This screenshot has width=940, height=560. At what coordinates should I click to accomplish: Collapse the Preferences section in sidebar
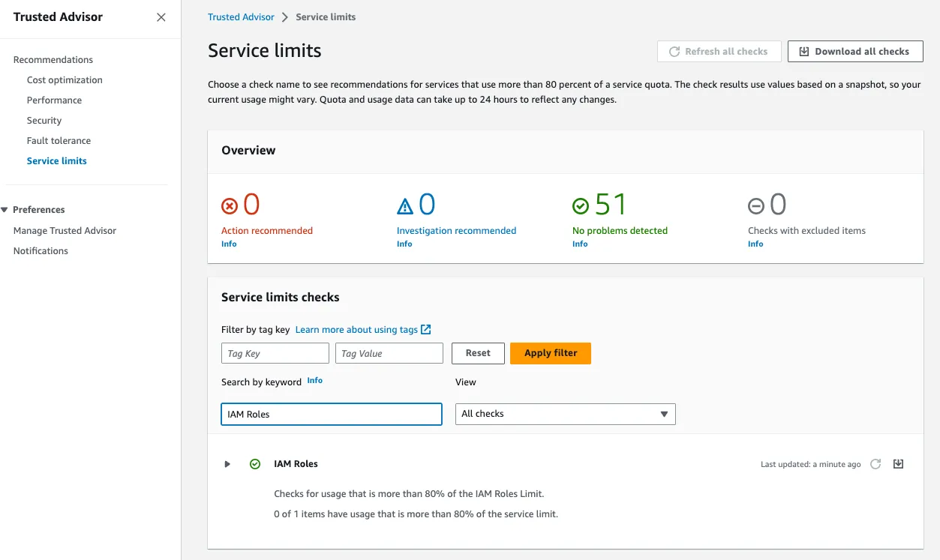(5, 210)
